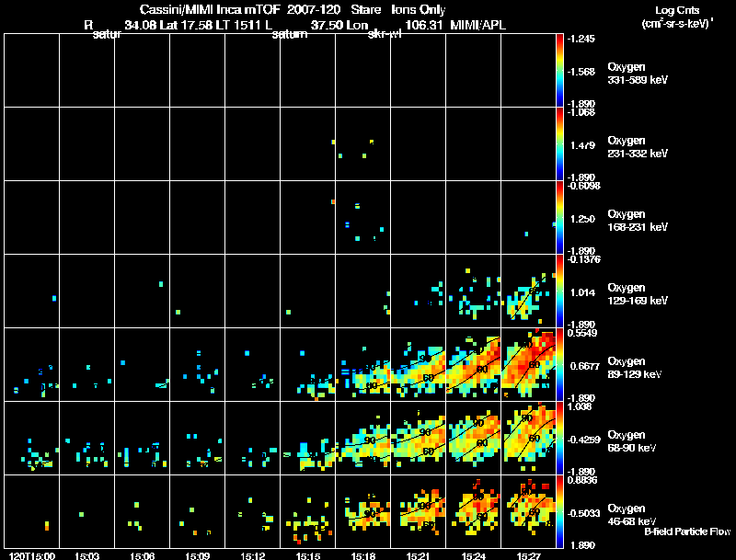Click the color bar for Oxygen 46-68 keV
The height and width of the screenshot is (560, 736).
[x=559, y=512]
